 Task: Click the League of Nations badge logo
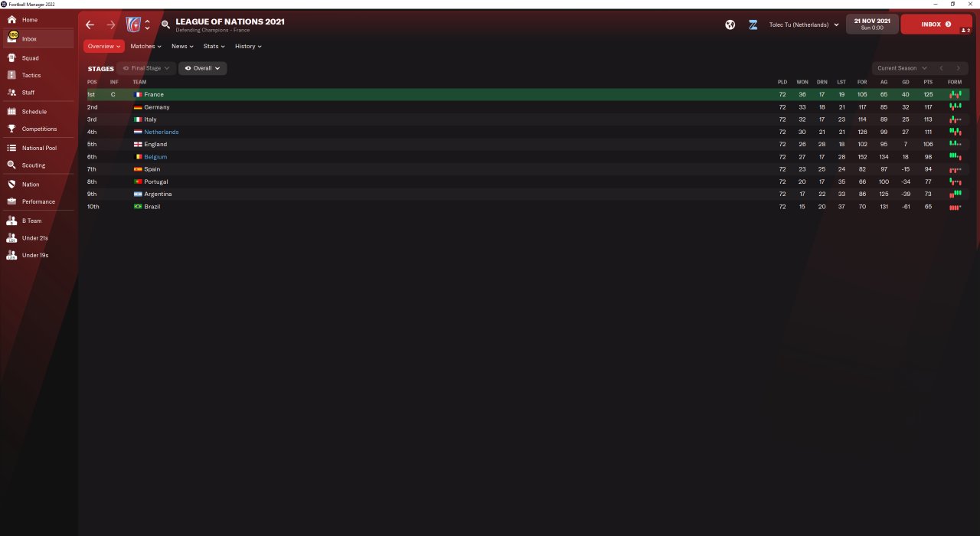[x=133, y=25]
